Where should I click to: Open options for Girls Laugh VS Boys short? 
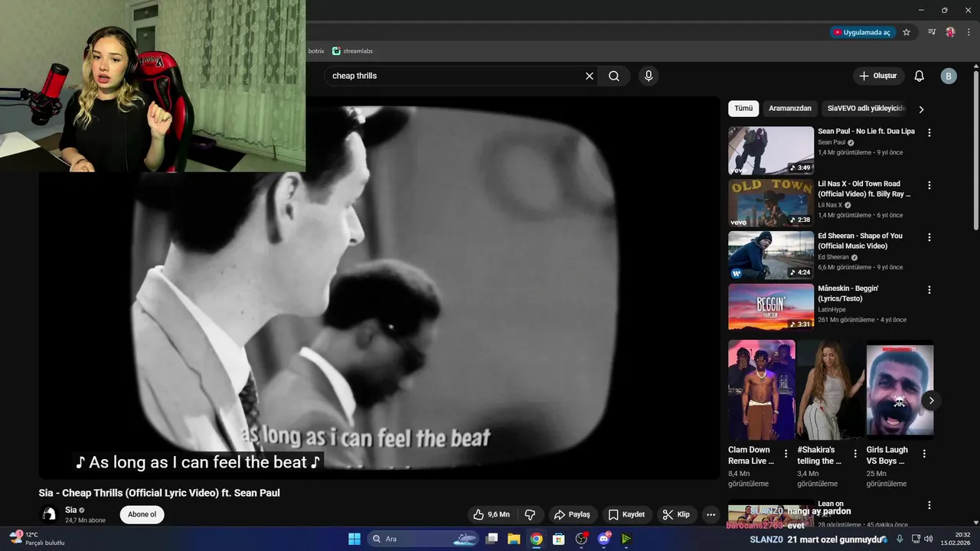[924, 454]
